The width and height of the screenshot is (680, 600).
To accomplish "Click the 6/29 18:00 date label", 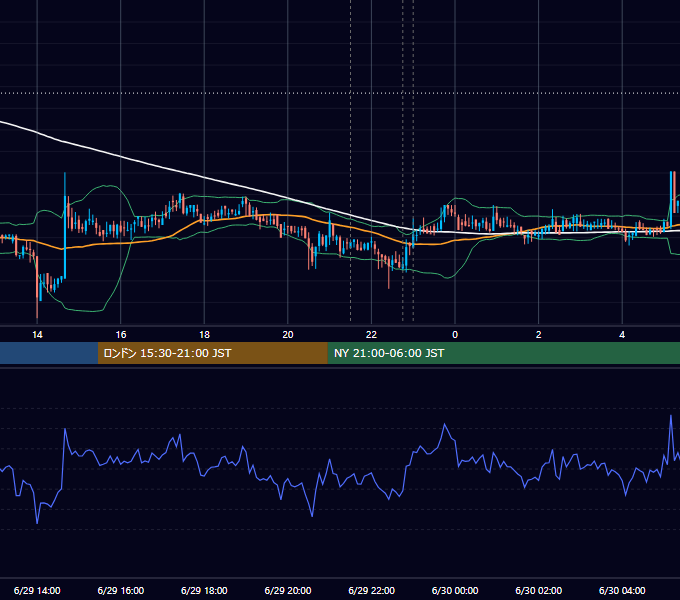I will tap(204, 590).
